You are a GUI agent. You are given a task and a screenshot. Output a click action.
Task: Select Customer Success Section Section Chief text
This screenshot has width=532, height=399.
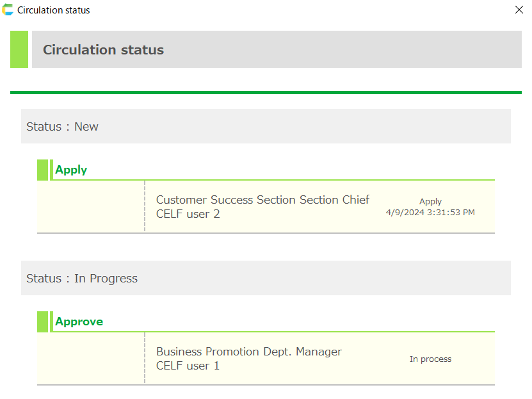[x=262, y=200]
